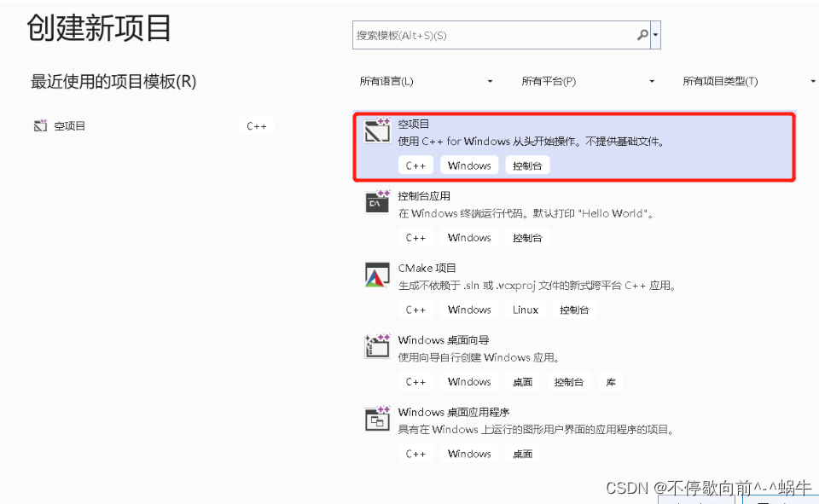Click the Linux tag on CMake 项目
The width and height of the screenshot is (825, 504).
(x=525, y=310)
